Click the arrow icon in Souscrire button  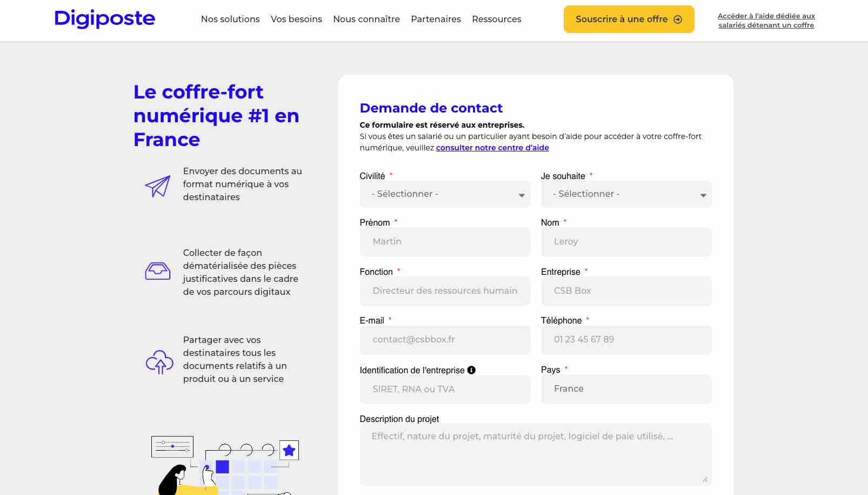tap(678, 19)
